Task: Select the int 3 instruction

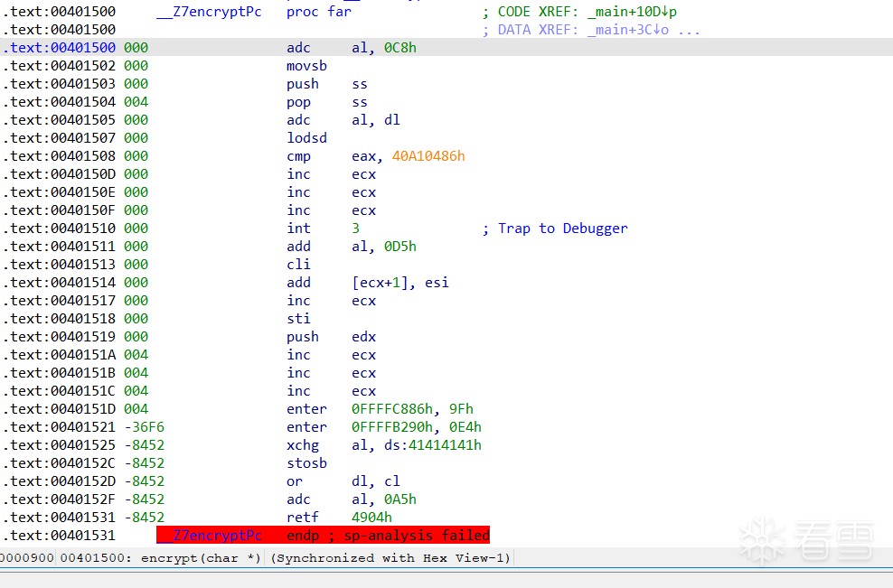Action: (x=323, y=229)
